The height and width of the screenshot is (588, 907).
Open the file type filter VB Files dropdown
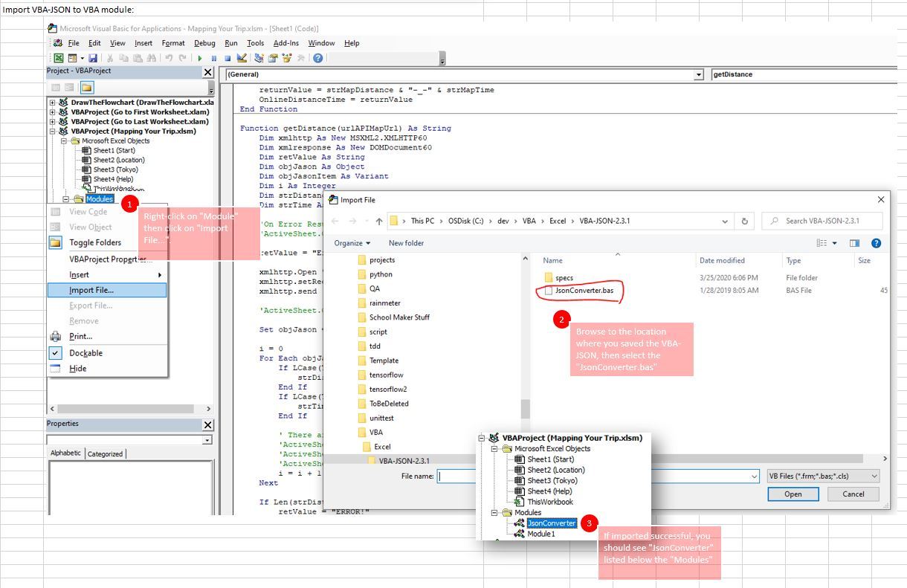pyautogui.click(x=823, y=476)
